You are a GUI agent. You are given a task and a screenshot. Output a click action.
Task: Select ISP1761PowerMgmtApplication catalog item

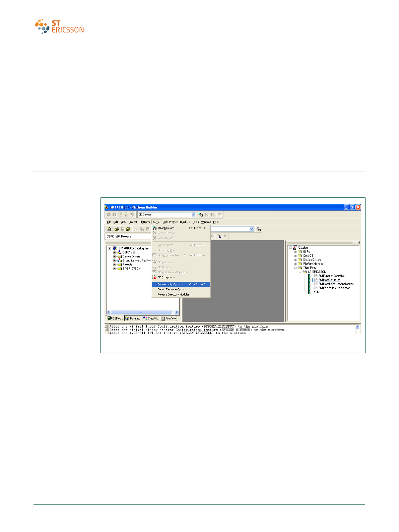point(331,288)
